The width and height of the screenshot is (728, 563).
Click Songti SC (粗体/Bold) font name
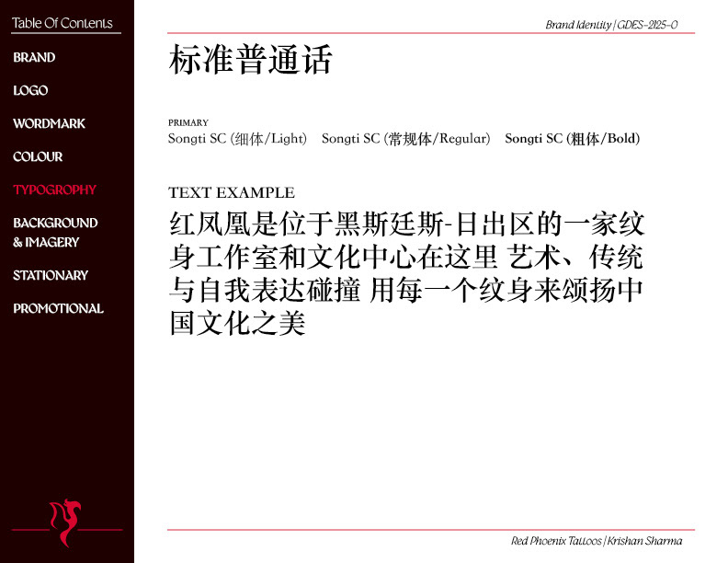573,138
